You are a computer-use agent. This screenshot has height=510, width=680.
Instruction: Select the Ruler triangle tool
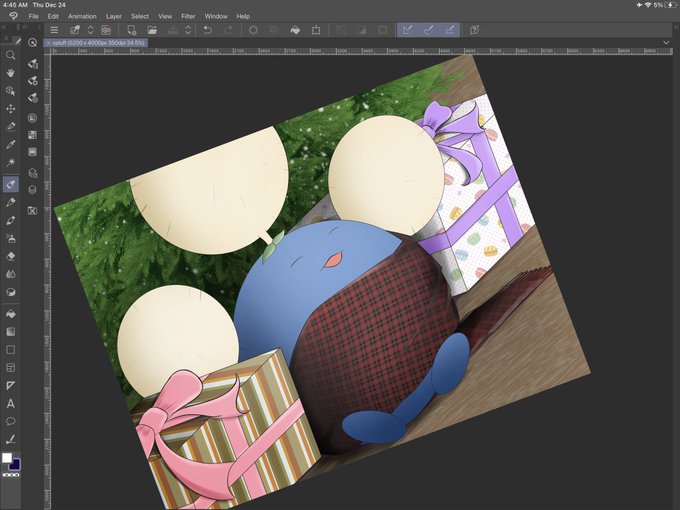click(x=11, y=386)
